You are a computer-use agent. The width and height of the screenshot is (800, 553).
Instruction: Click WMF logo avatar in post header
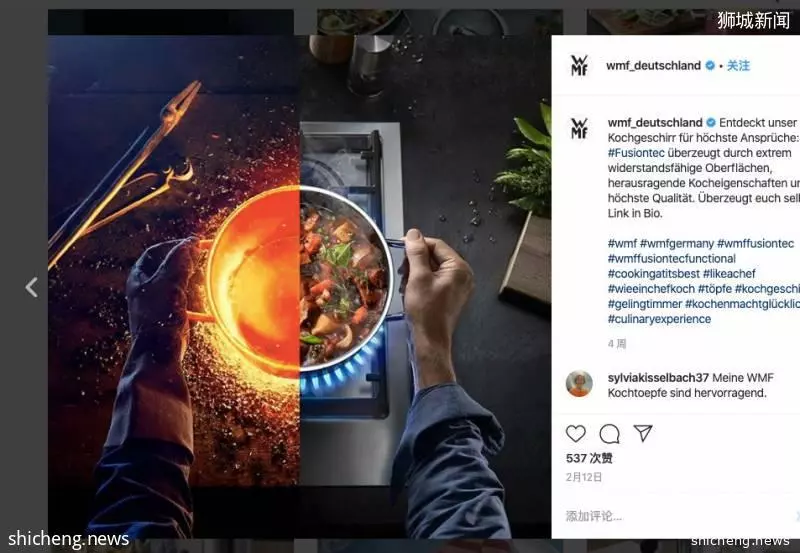click(579, 65)
